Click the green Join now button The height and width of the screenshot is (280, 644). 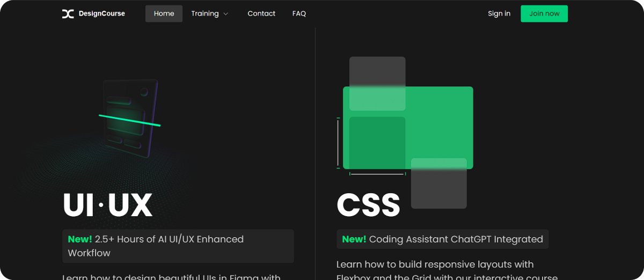pyautogui.click(x=544, y=14)
